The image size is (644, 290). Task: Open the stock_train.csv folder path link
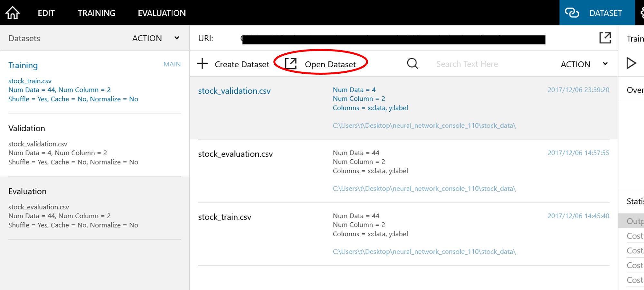[x=424, y=252]
